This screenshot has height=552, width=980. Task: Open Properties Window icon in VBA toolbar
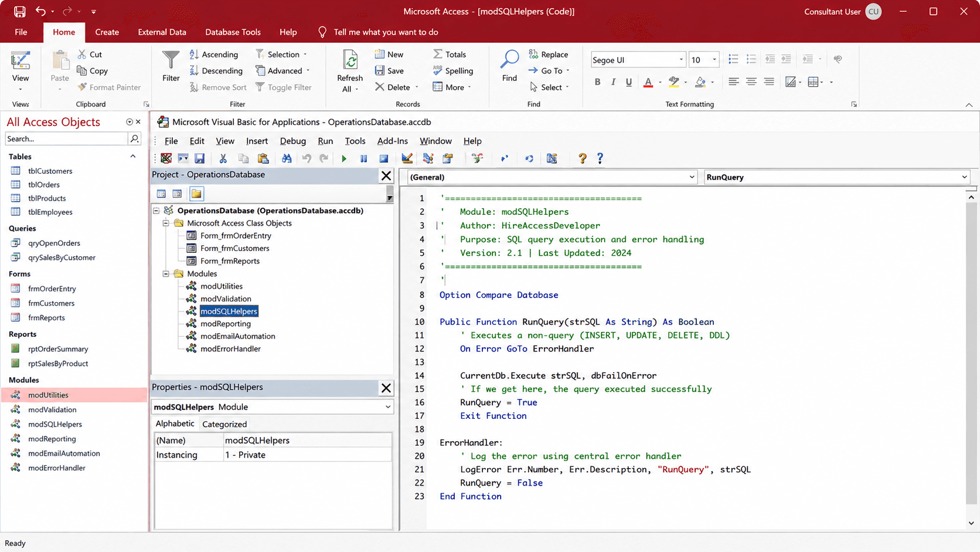coord(448,158)
